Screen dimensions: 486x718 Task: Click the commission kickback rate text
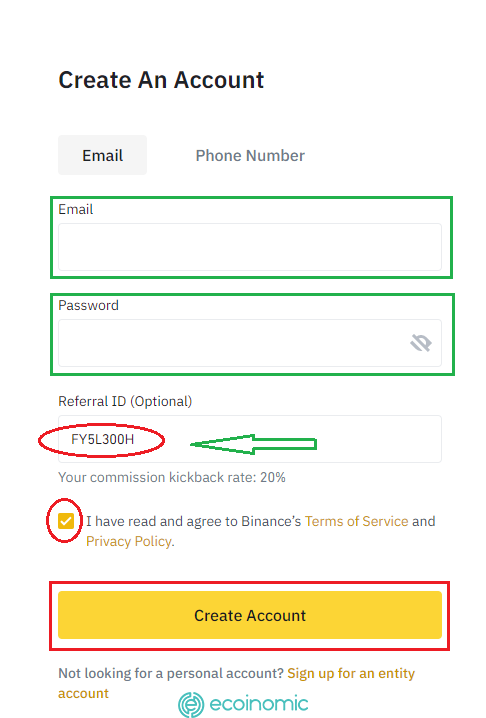tap(172, 477)
